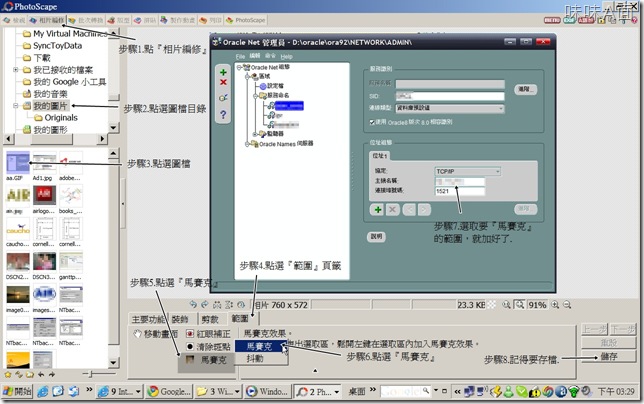Expand the 我已接收的檔案 folder node
Image resolution: width=644 pixels, height=404 pixels.
[x=15, y=70]
